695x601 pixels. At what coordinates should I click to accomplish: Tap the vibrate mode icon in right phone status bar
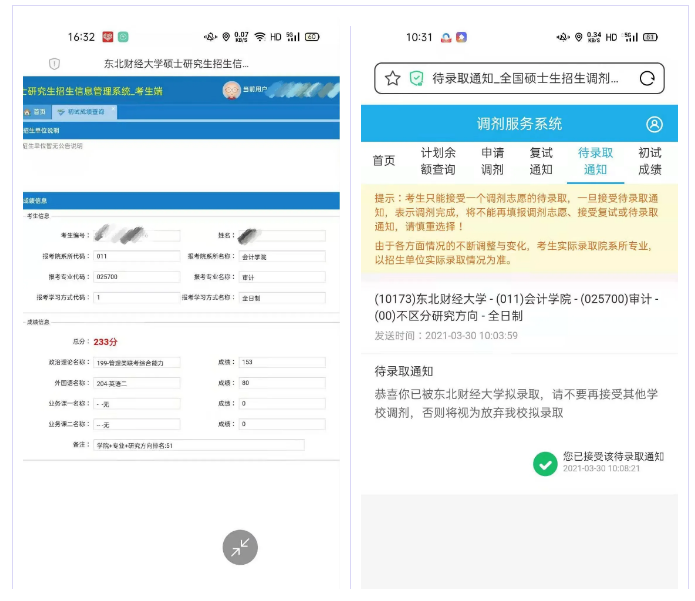(563, 37)
